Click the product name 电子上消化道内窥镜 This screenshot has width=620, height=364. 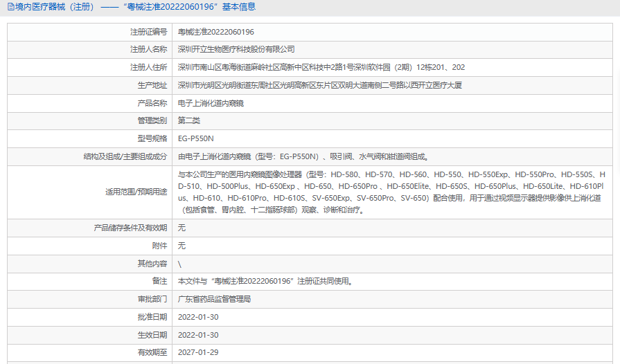click(211, 103)
